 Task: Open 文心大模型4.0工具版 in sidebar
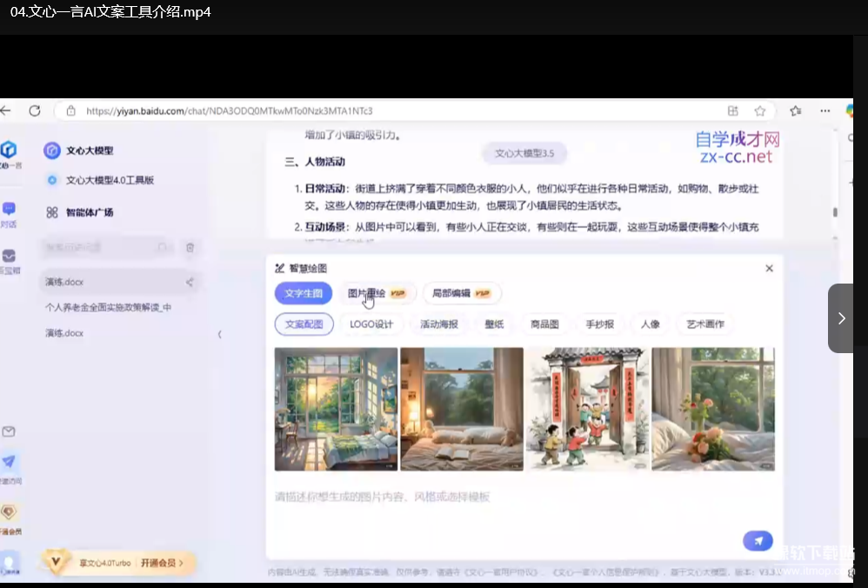pyautogui.click(x=110, y=180)
